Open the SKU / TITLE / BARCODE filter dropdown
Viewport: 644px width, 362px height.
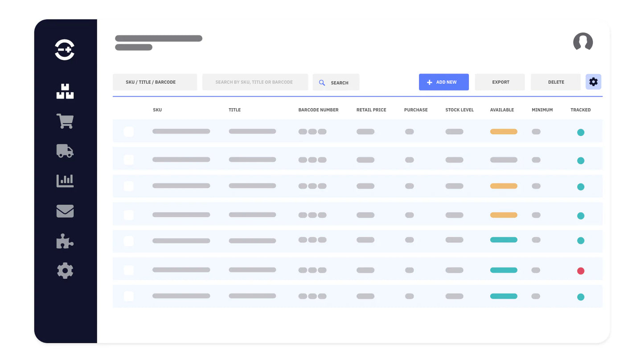pyautogui.click(x=155, y=82)
